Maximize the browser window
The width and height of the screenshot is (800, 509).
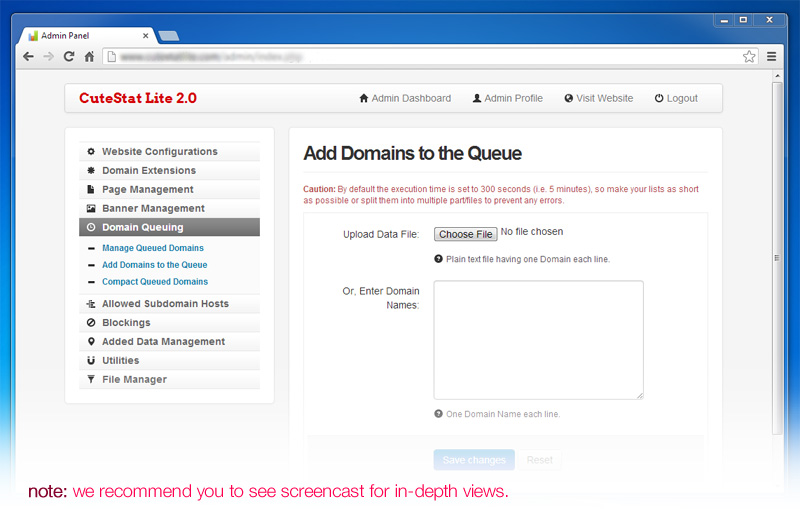(743, 20)
